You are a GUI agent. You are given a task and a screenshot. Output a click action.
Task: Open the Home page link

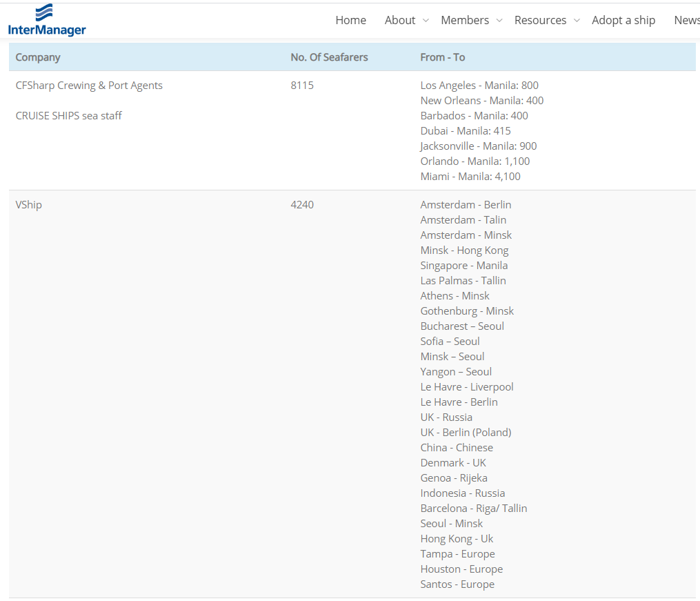[x=350, y=20]
